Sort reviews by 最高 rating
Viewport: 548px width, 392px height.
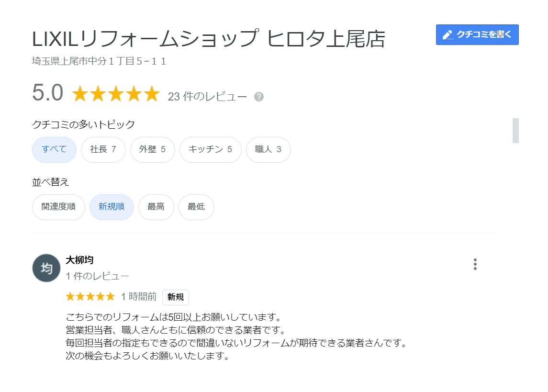point(156,207)
